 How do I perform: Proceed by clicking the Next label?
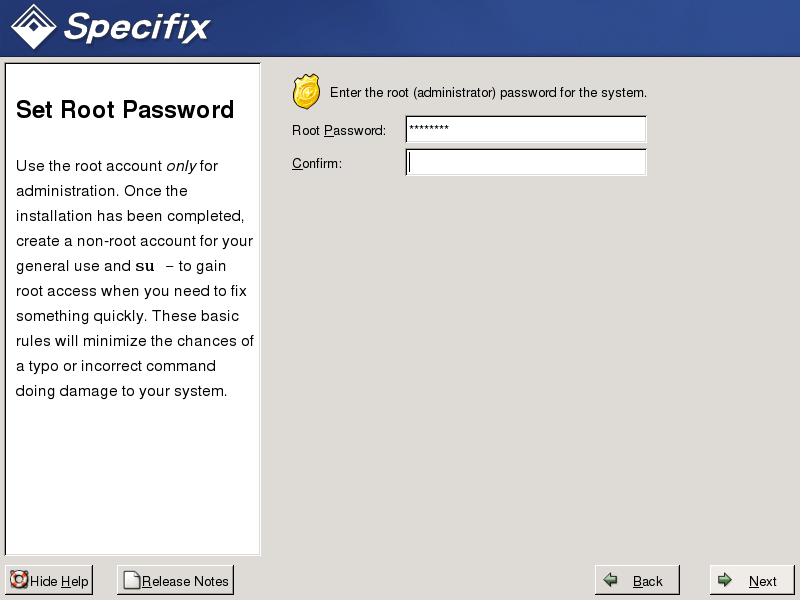tap(762, 581)
